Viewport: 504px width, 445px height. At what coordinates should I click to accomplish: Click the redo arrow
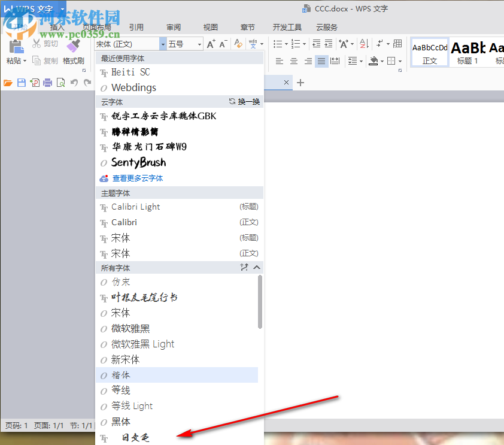pos(87,83)
